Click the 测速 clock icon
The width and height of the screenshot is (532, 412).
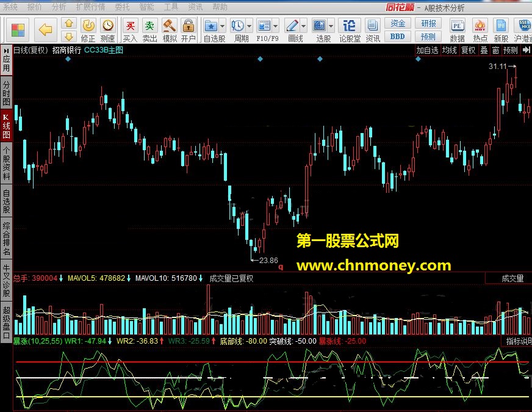pyautogui.click(x=108, y=25)
